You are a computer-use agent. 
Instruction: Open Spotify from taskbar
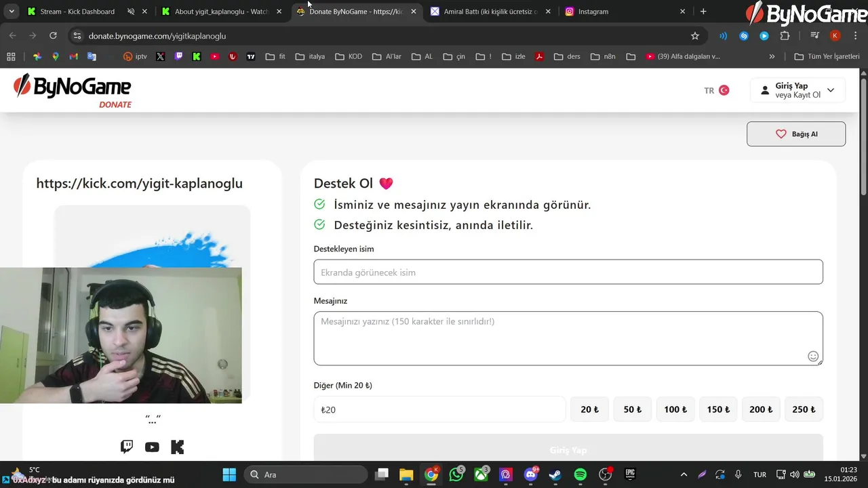(580, 474)
